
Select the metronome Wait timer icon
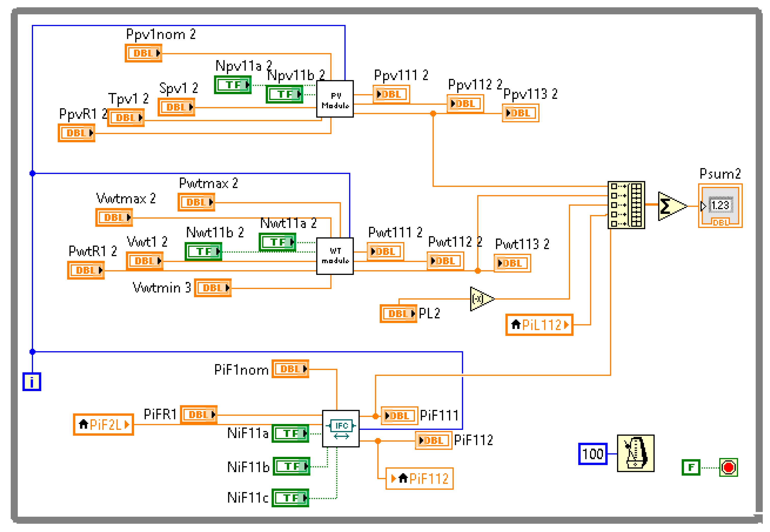pos(635,453)
